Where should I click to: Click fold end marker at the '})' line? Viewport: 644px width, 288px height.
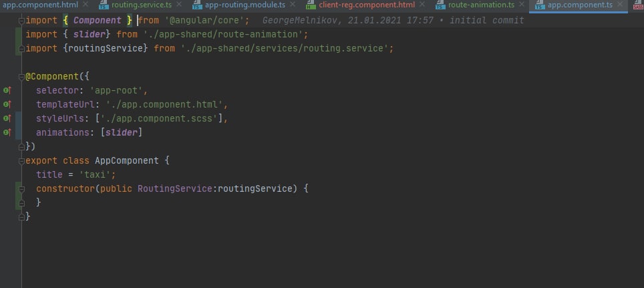(21, 146)
